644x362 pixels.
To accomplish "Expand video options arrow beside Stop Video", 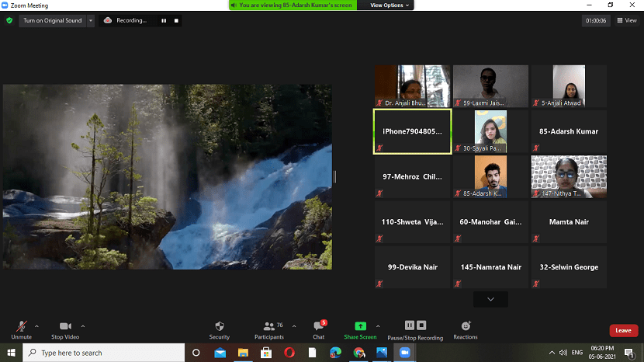I will coord(83,326).
